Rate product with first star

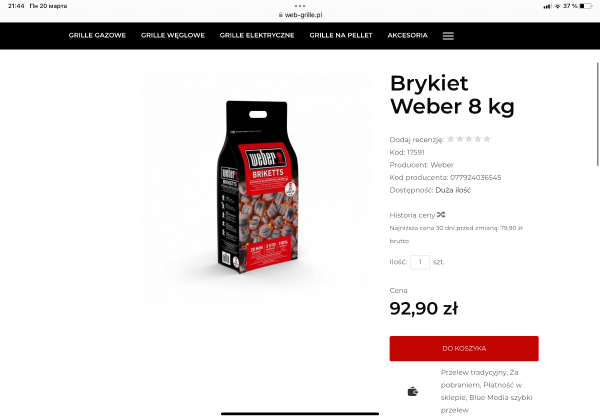[x=451, y=139]
